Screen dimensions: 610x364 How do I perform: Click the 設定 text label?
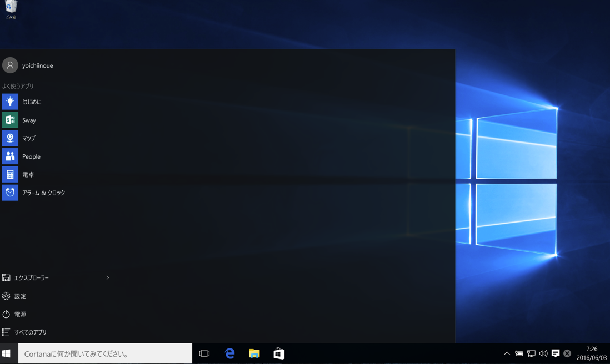(20, 296)
